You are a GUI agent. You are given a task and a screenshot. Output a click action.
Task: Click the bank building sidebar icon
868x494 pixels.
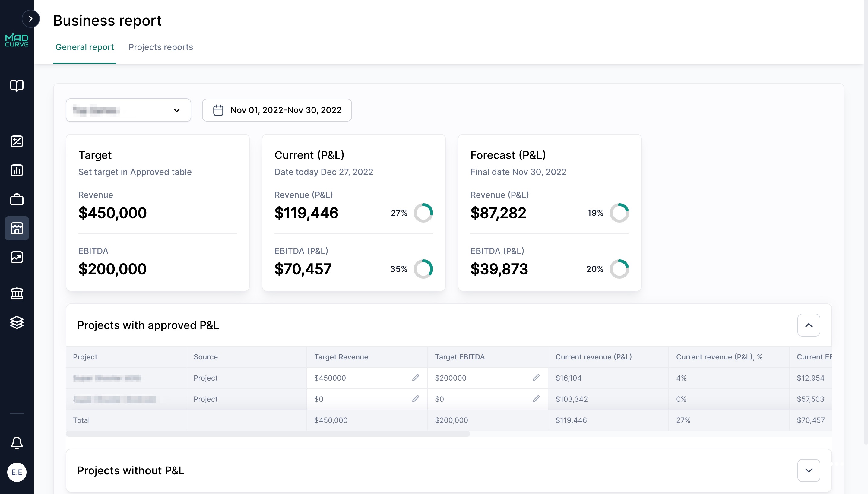pyautogui.click(x=17, y=293)
